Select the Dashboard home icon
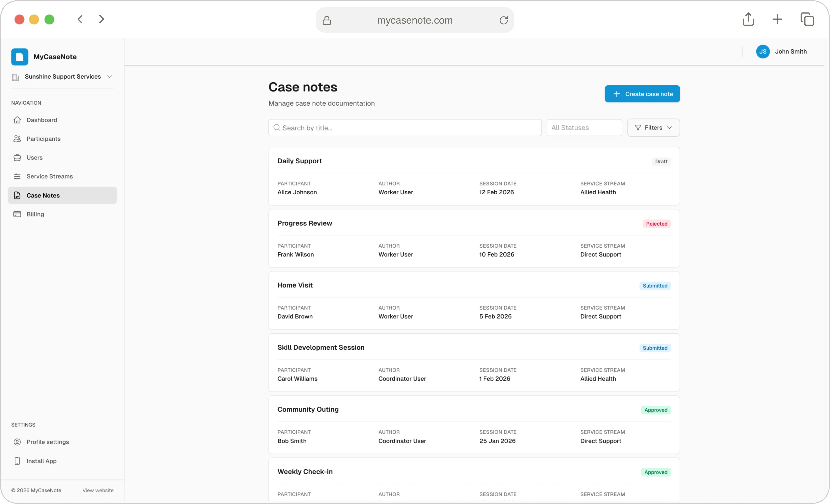Image resolution: width=830 pixels, height=504 pixels. (x=18, y=120)
